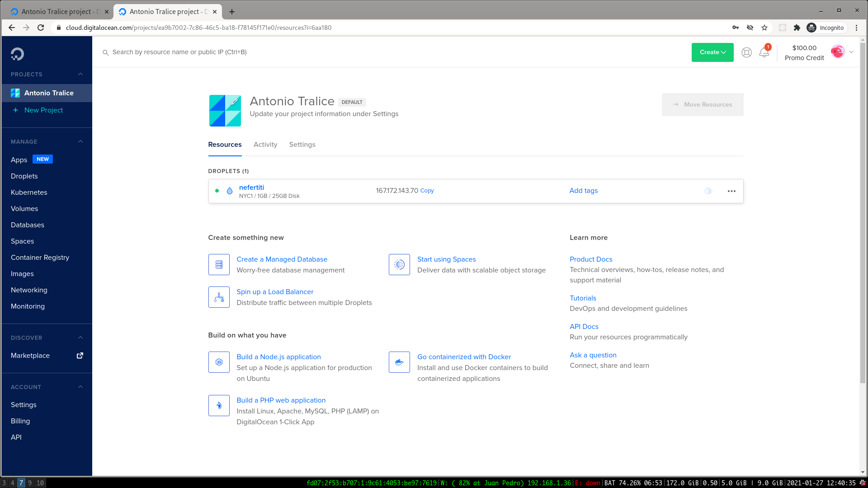Switch to the Settings project tab

[302, 145]
